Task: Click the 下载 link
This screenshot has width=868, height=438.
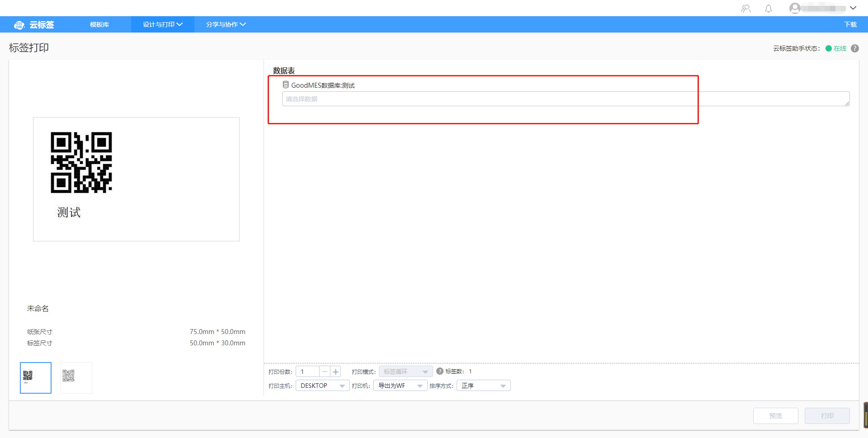Action: click(x=850, y=24)
